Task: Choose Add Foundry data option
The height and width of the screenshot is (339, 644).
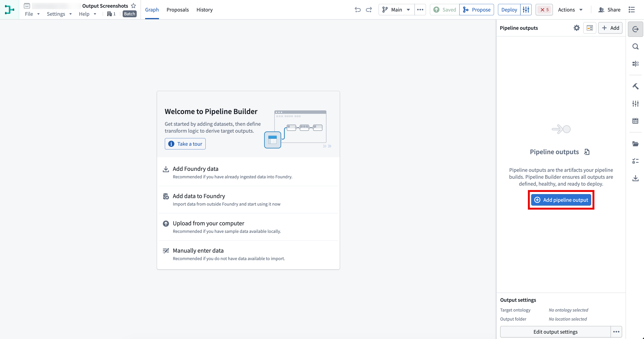Action: point(248,173)
